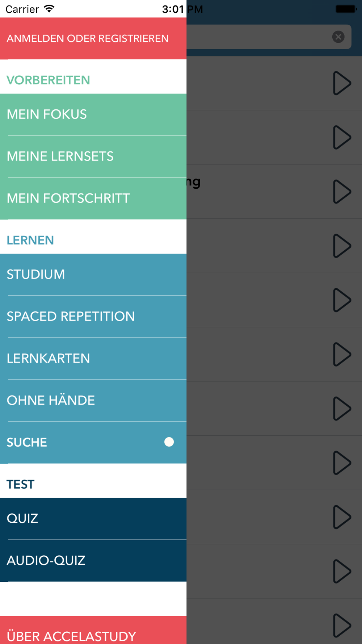Viewport: 362px width, 644px height.
Task: Tap the last play arrow at bottom
Action: [341, 625]
